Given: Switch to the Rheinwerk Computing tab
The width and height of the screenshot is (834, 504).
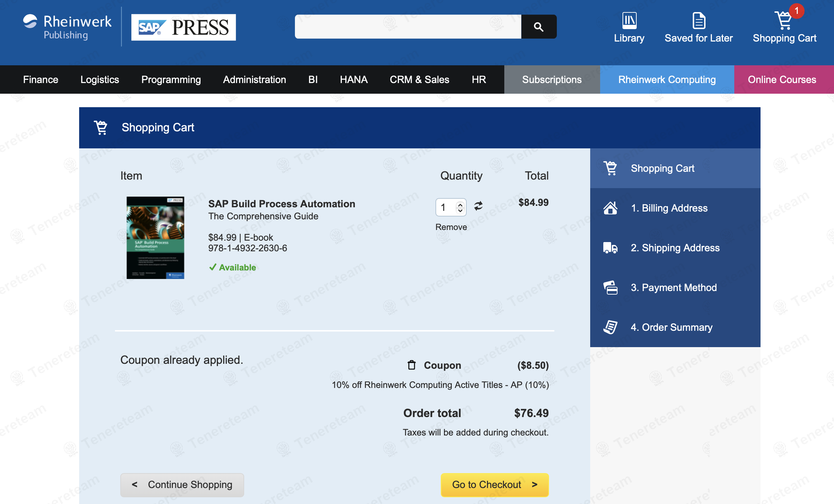Looking at the screenshot, I should click(666, 79).
